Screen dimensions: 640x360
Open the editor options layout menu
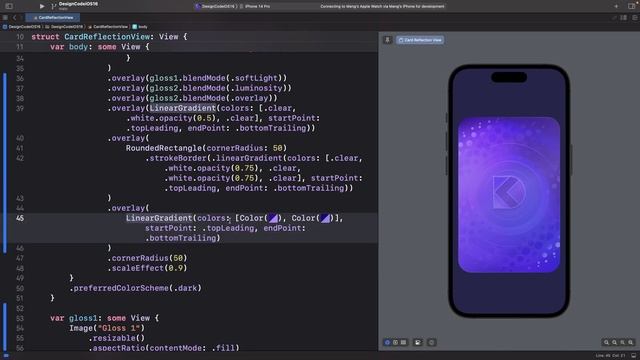tap(624, 18)
